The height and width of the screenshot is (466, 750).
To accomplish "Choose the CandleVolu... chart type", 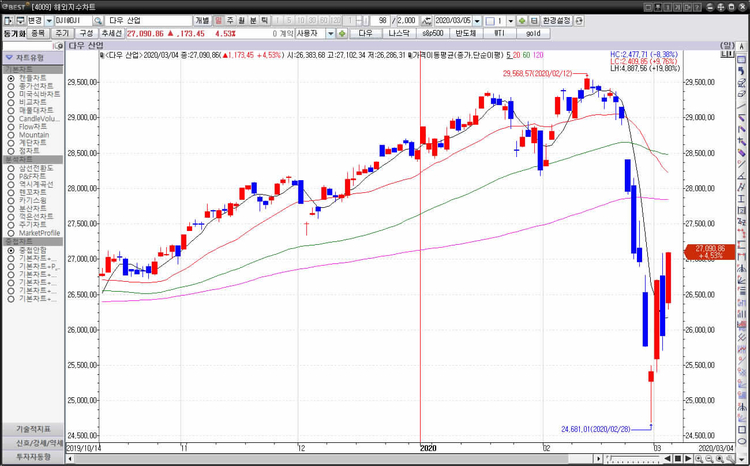I will 11,119.
